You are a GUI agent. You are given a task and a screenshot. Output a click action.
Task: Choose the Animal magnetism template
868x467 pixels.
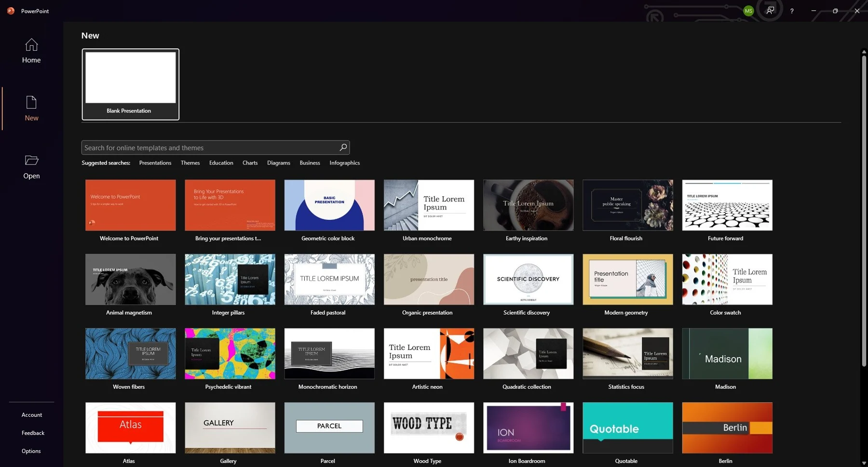point(131,285)
